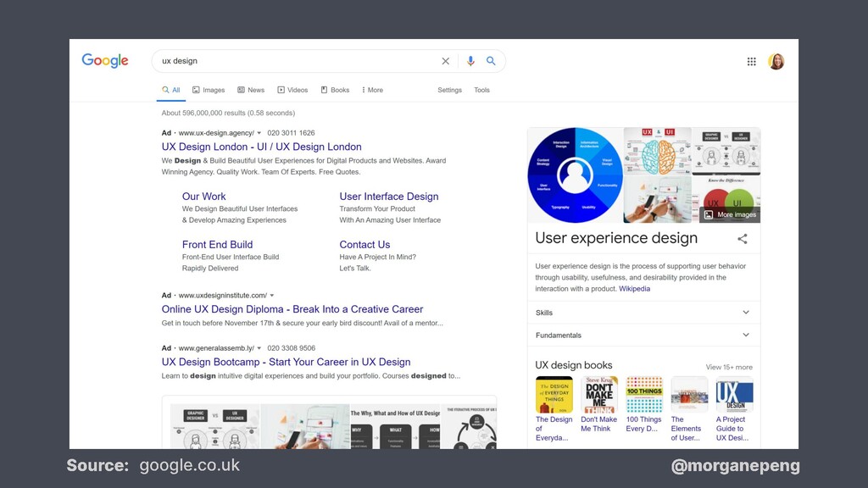Image resolution: width=868 pixels, height=488 pixels.
Task: Open the Google apps grid
Action: (751, 61)
